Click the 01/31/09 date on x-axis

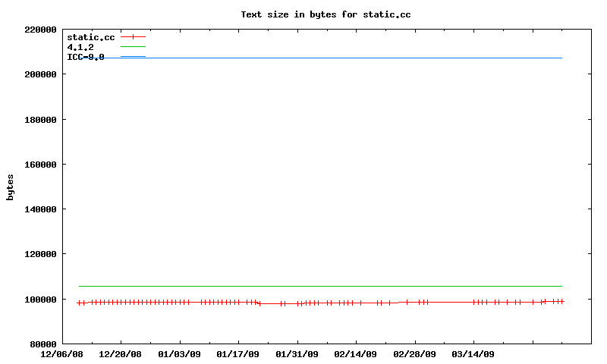297,354
